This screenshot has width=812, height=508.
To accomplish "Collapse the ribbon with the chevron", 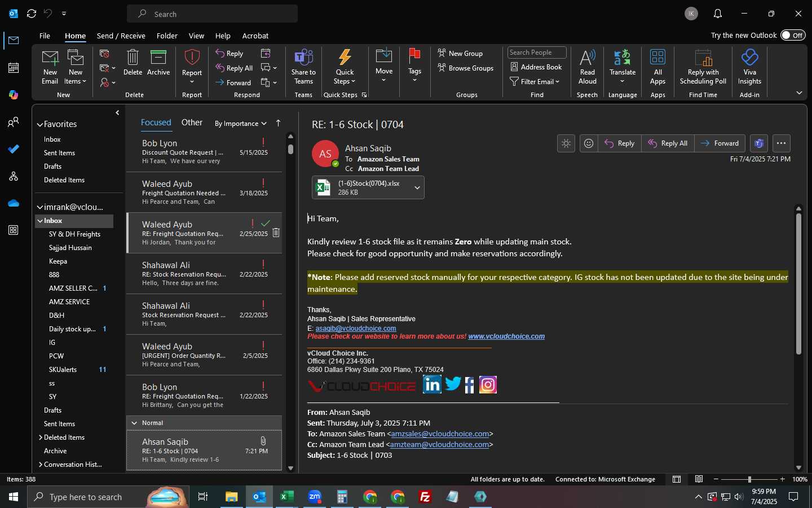I will [x=799, y=93].
